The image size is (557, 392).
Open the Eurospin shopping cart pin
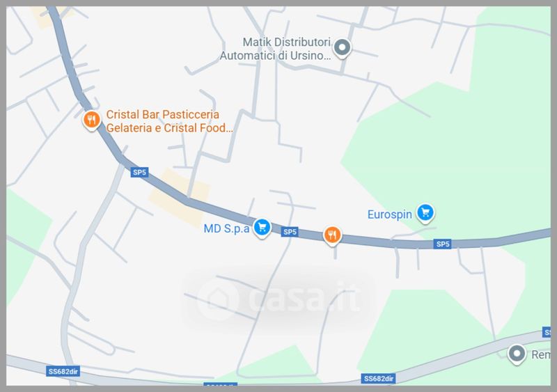(425, 213)
